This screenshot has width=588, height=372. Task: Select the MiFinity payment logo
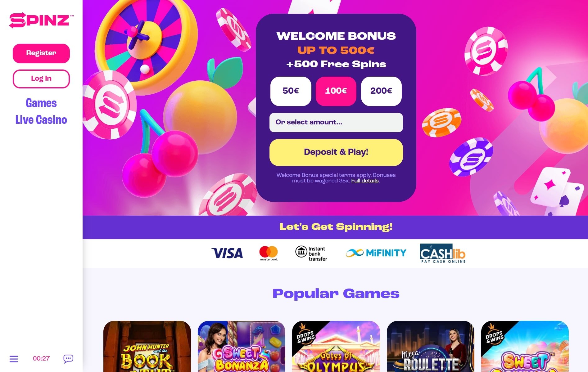376,253
